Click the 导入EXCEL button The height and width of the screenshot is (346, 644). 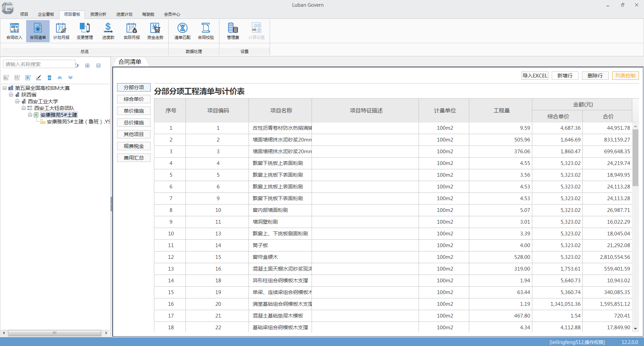coord(535,76)
